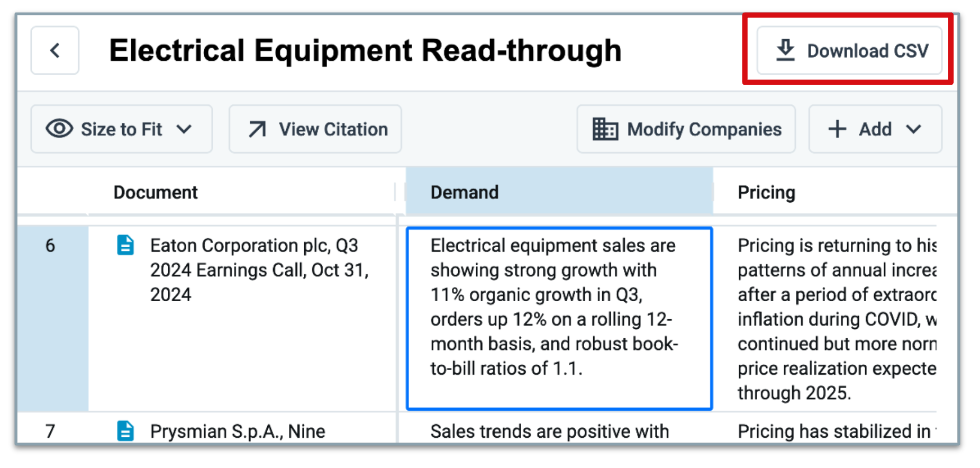Open the Eaton Corporation document icon
The width and height of the screenshot is (980, 468).
[x=125, y=245]
